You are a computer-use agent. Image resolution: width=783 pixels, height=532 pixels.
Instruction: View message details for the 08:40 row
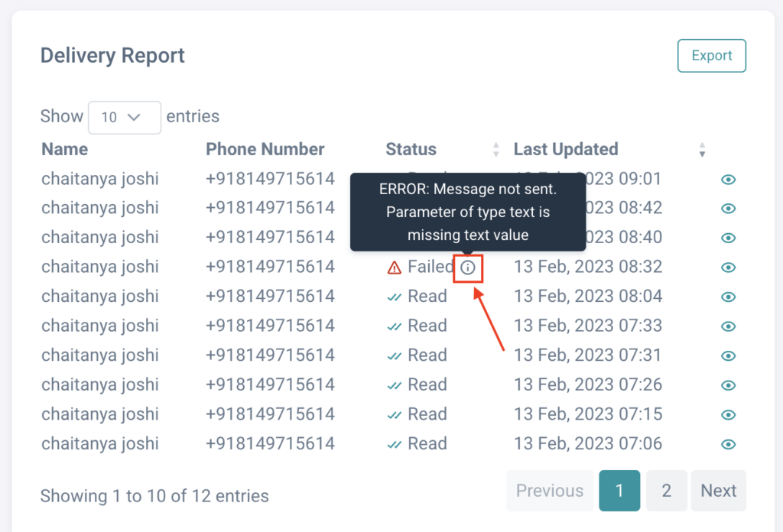[728, 238]
